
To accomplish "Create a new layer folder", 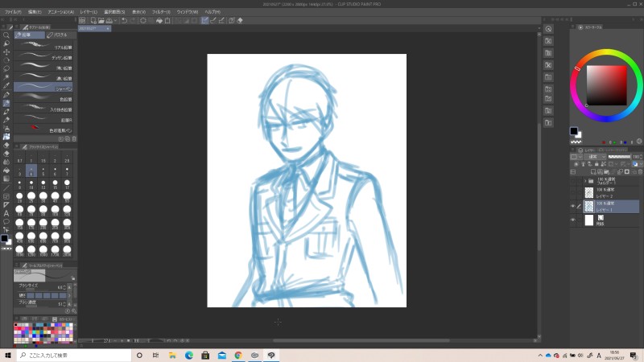I will pos(607,172).
